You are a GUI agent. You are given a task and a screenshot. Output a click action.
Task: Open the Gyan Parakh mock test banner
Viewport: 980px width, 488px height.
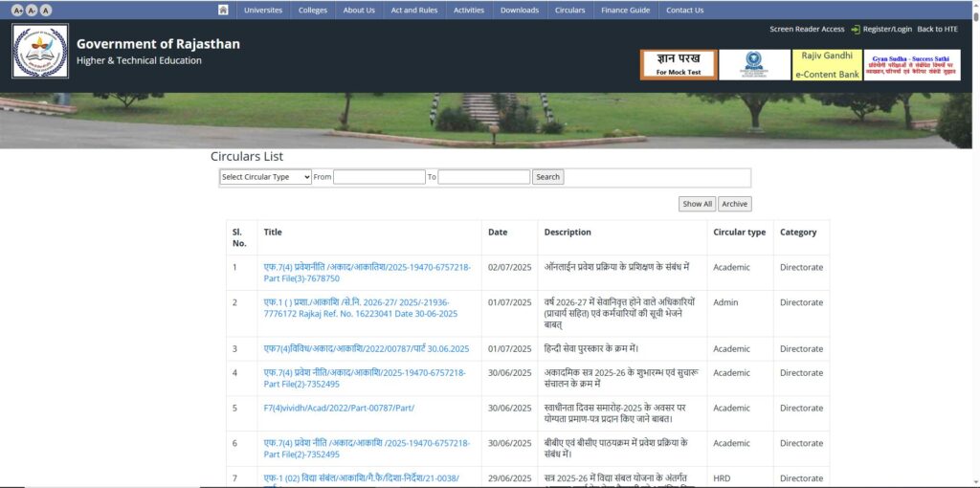678,65
